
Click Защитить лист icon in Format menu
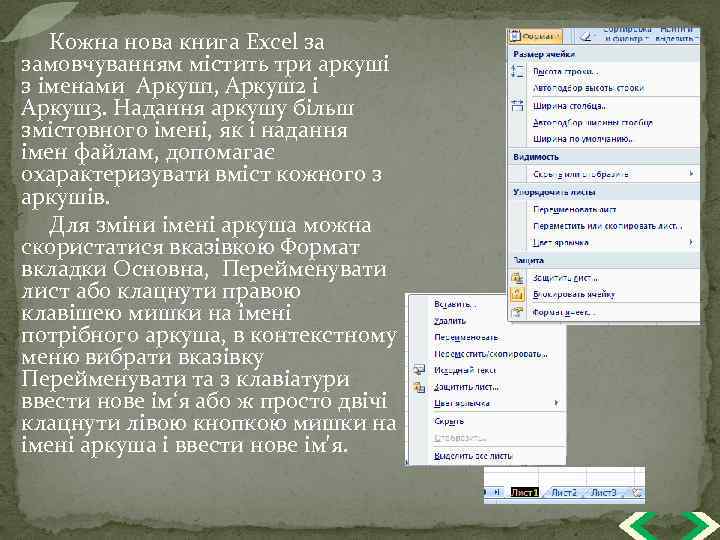point(518,278)
